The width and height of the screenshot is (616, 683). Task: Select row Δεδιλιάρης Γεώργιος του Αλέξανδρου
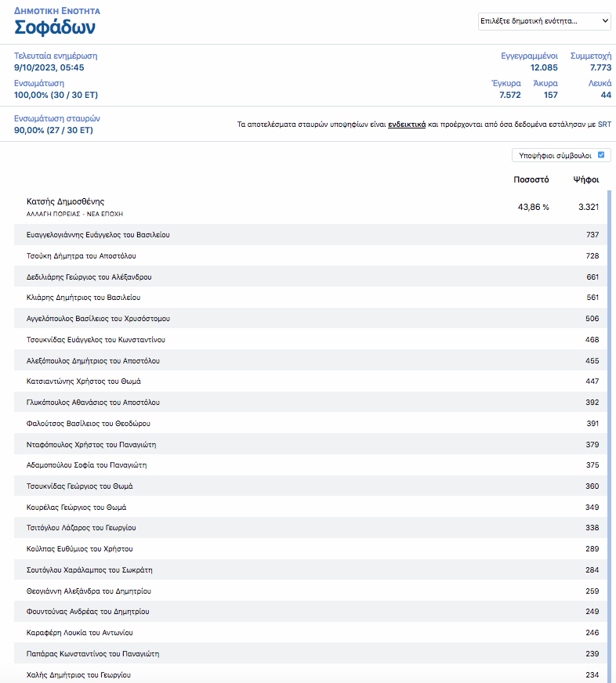coord(89,277)
